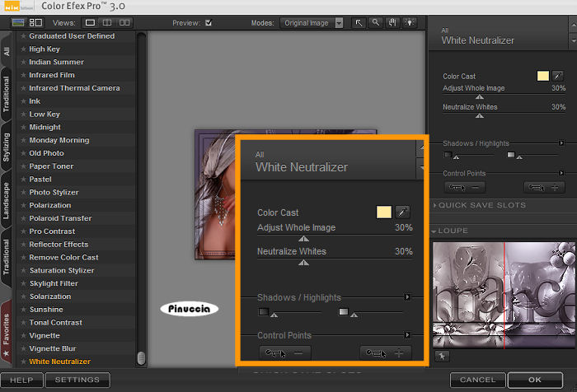Open the Landscape filters tab

coord(7,201)
